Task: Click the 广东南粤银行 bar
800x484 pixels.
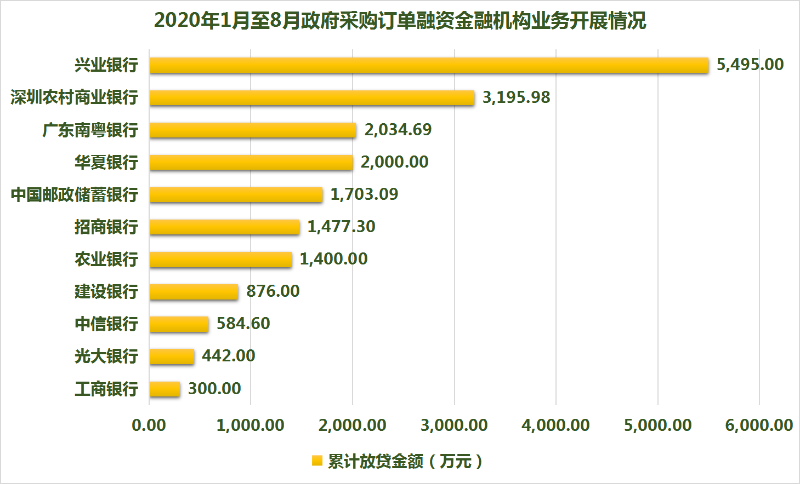Action: coord(253,130)
